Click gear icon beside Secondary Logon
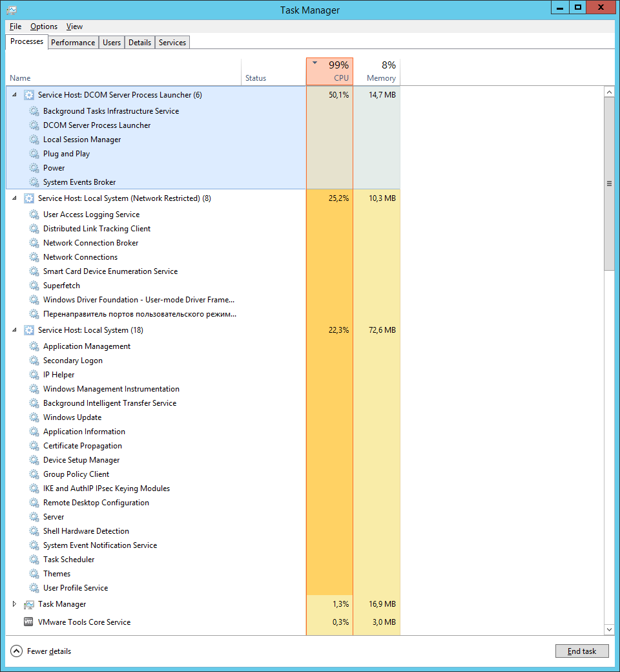This screenshot has height=672, width=620. point(34,361)
